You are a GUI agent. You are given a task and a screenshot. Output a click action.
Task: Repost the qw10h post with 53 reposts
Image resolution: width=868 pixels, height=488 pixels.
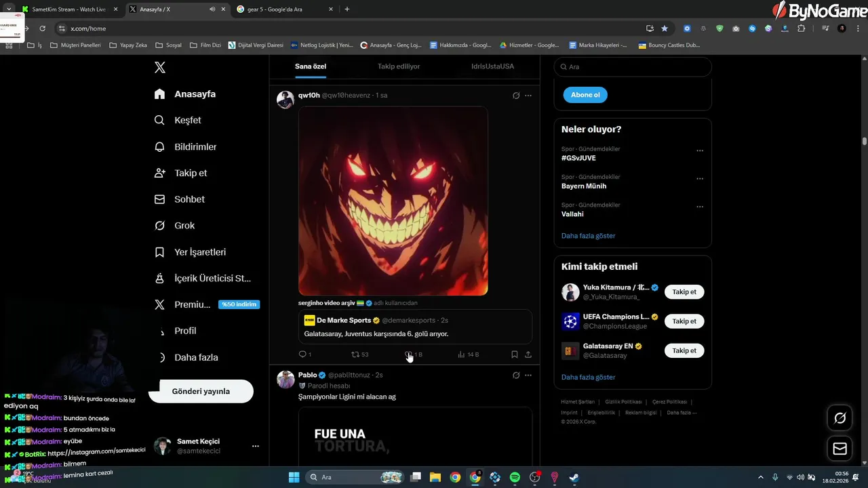coord(359,354)
